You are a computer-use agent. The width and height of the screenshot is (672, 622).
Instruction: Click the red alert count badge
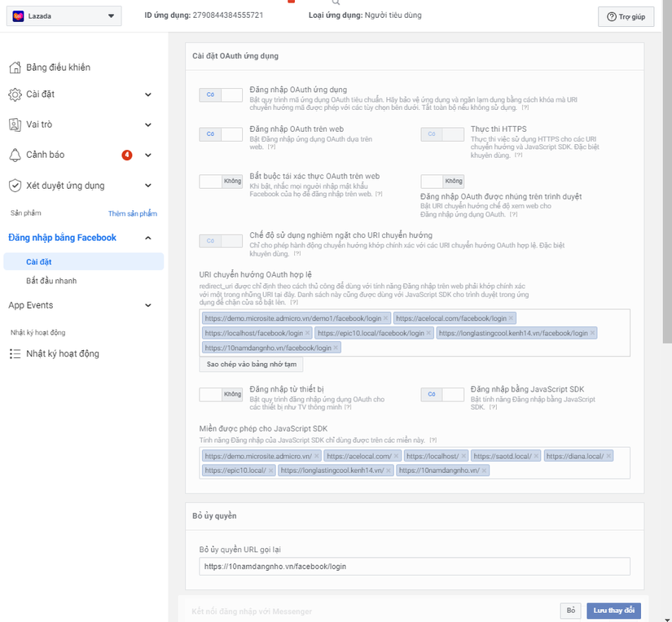tap(126, 155)
